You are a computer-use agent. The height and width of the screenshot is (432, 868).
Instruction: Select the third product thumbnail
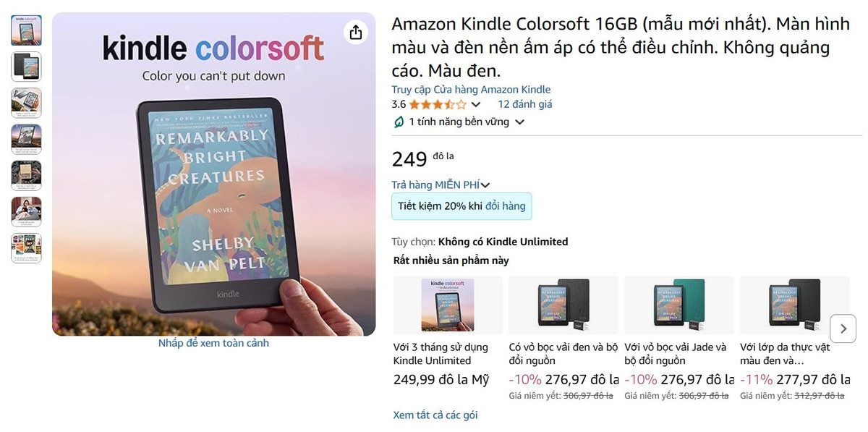[x=26, y=103]
